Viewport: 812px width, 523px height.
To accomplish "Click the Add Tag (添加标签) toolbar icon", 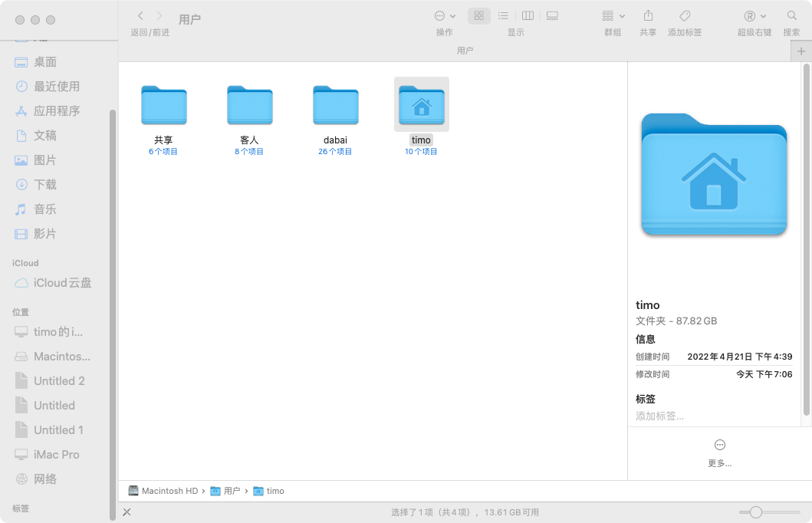I will 685,16.
